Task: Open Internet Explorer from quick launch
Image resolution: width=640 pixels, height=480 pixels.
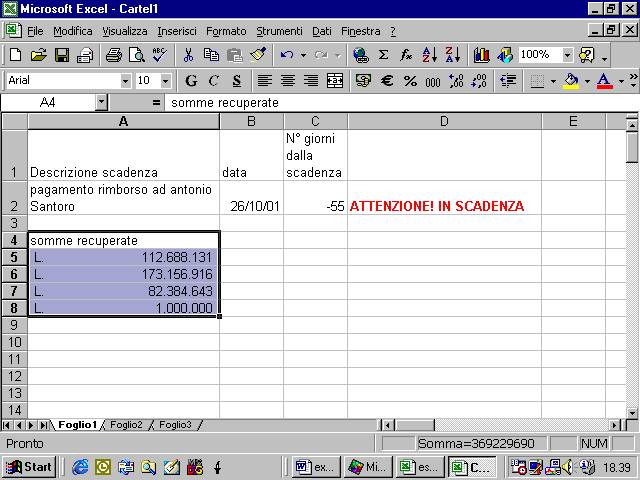Action: 80,467
